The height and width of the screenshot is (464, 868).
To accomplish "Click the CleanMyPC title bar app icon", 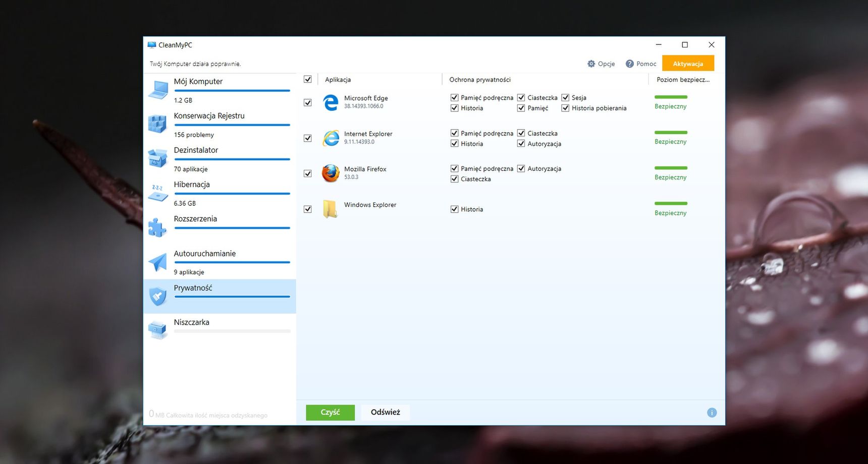I will tap(152, 45).
